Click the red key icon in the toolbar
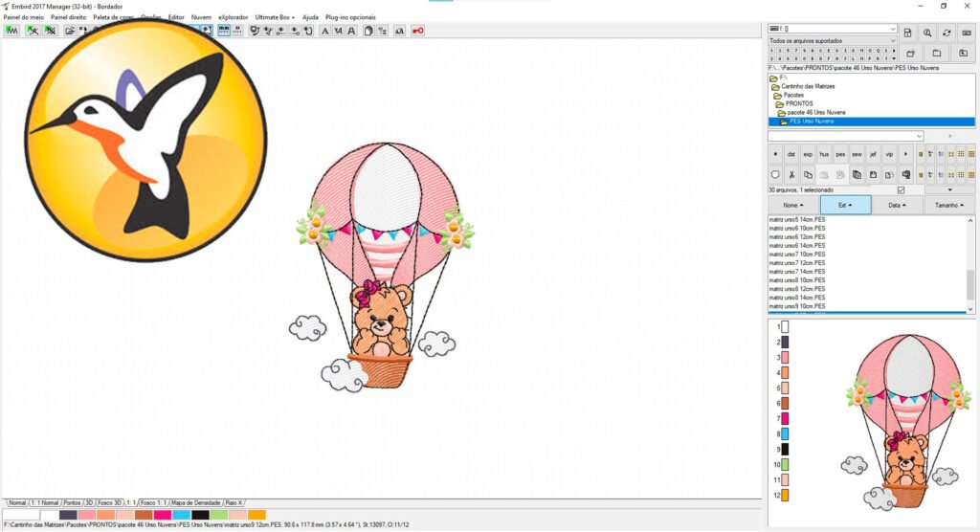 [417, 31]
